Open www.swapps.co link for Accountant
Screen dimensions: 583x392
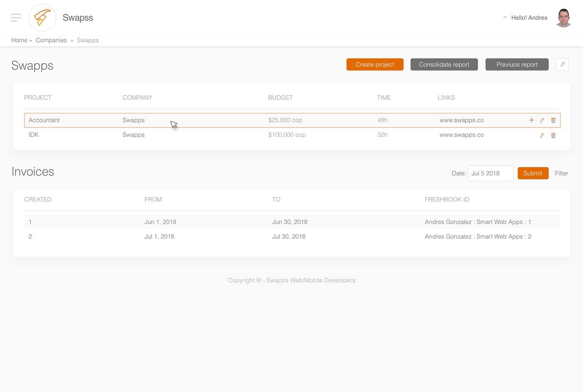coord(461,120)
